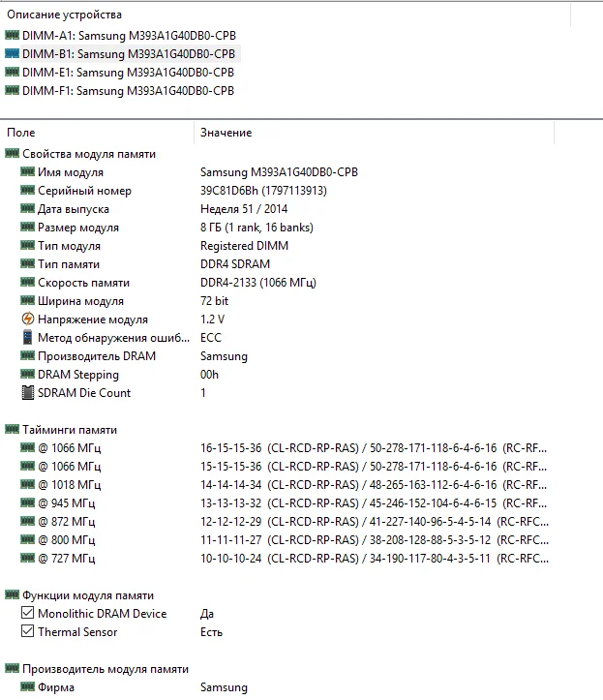Click timing value starting 13-13-13-32

pyautogui.click(x=374, y=503)
